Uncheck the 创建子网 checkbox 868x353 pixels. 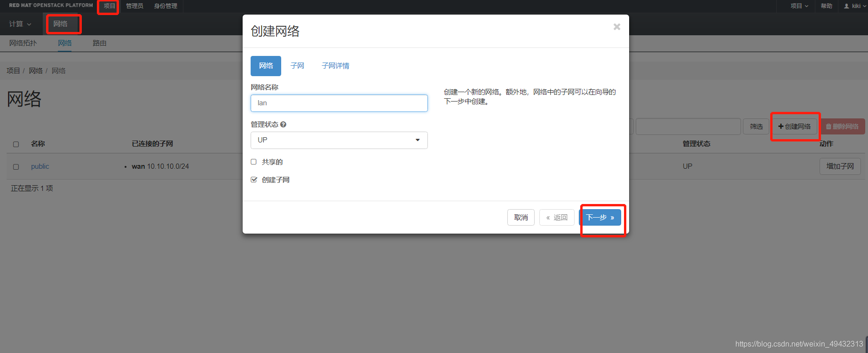coord(254,180)
